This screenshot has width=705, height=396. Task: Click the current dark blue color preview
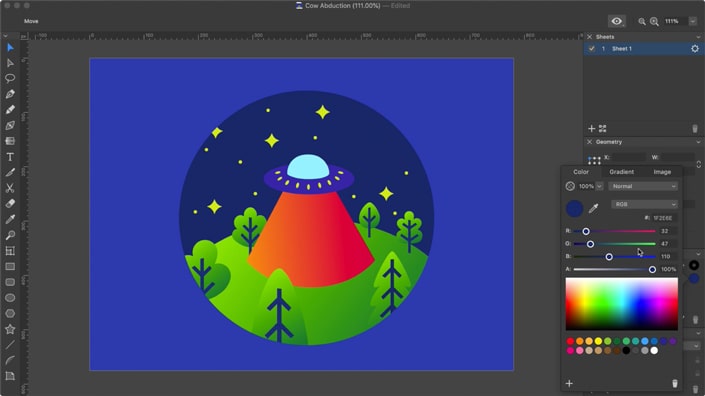tap(574, 209)
